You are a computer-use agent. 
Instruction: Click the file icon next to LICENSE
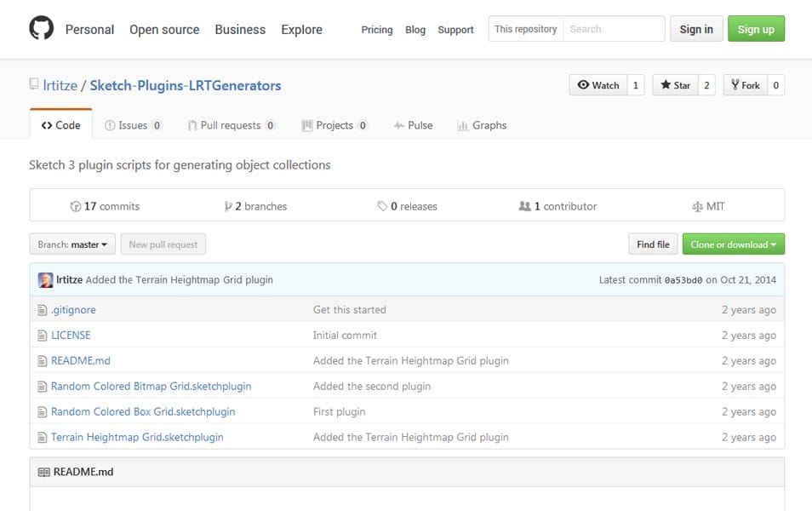pyautogui.click(x=43, y=336)
